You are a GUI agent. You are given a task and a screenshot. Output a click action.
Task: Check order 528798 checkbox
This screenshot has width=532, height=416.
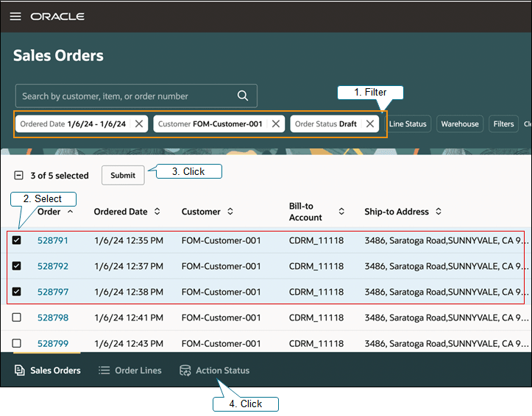(x=17, y=318)
